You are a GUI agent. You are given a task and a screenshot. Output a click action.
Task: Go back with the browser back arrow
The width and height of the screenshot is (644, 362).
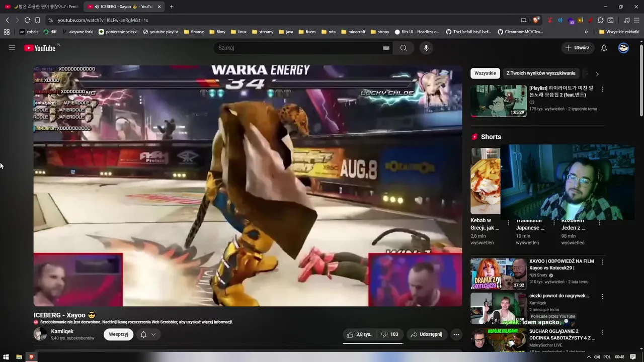[x=7, y=20]
